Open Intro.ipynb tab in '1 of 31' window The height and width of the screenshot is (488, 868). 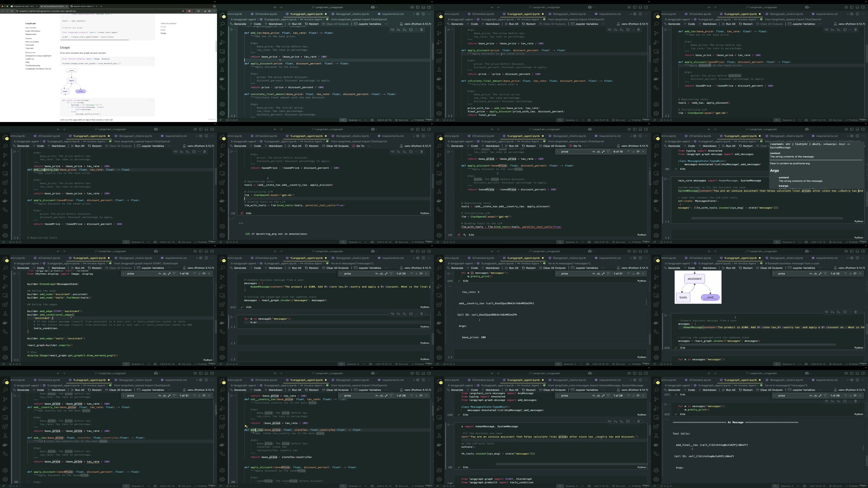click(18, 380)
